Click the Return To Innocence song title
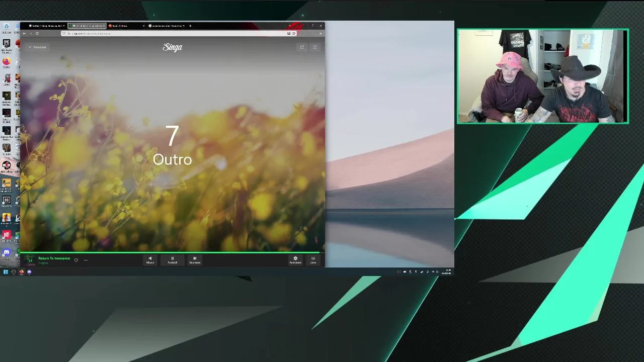Viewport: 644px width, 362px height. pos(54,258)
